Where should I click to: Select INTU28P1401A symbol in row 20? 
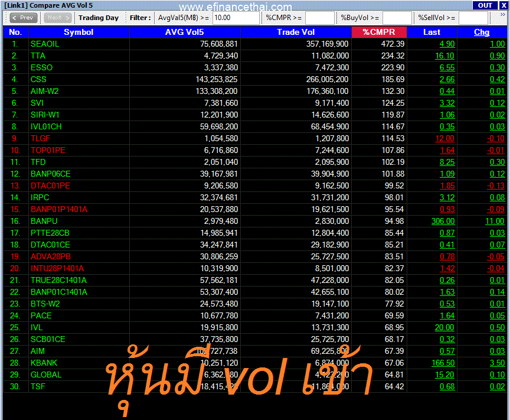pyautogui.click(x=57, y=269)
